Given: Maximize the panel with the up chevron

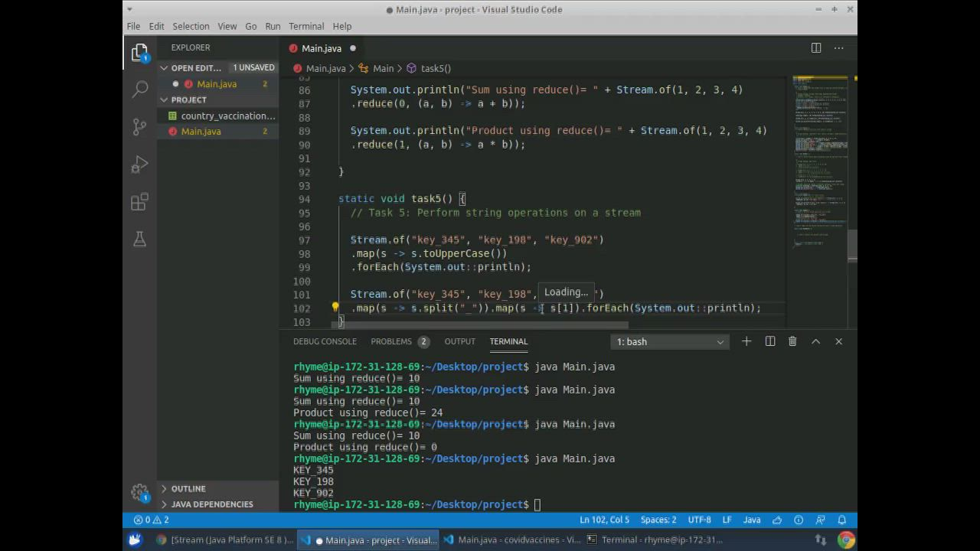Looking at the screenshot, I should [815, 341].
